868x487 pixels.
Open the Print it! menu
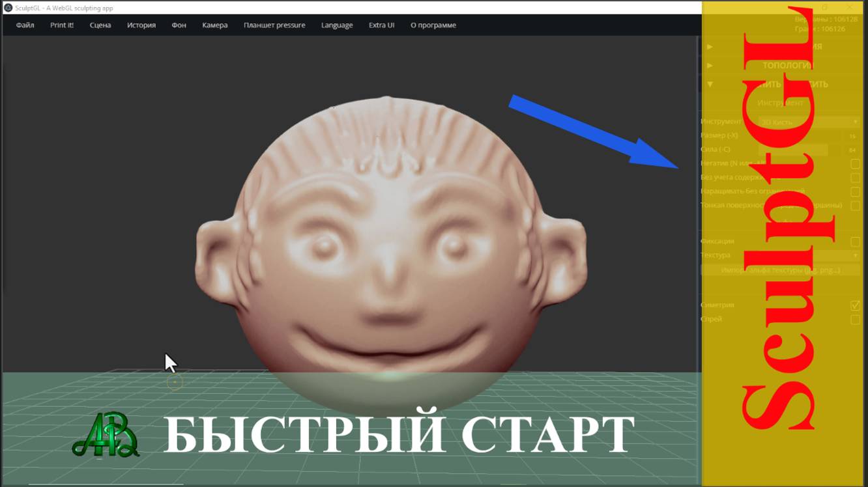click(x=62, y=25)
